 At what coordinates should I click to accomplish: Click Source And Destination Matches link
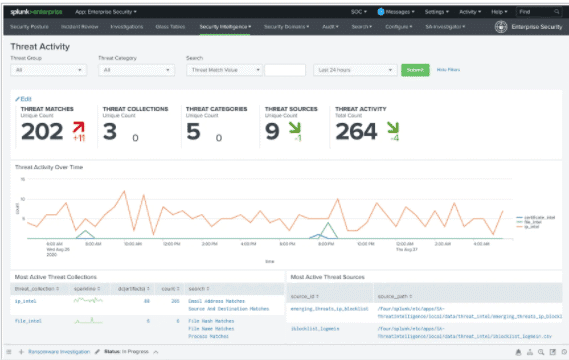pyautogui.click(x=229, y=309)
